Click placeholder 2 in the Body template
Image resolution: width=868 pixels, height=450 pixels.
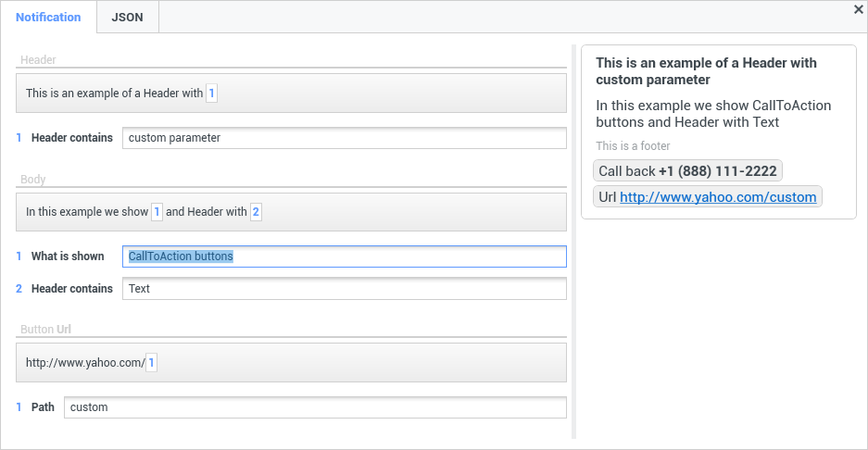(256, 211)
